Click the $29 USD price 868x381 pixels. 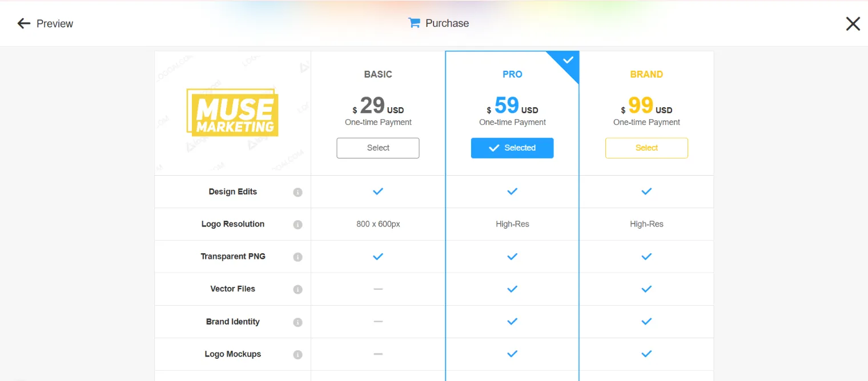pos(378,106)
